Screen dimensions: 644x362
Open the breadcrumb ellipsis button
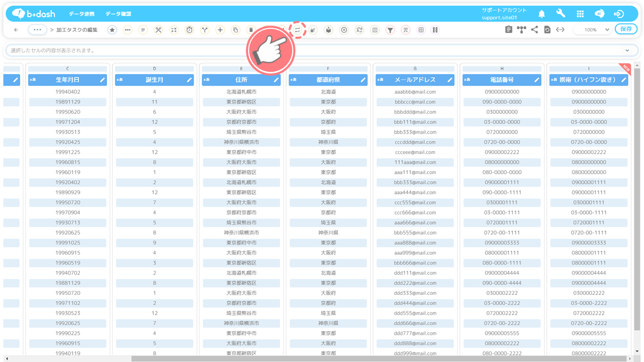click(x=37, y=30)
